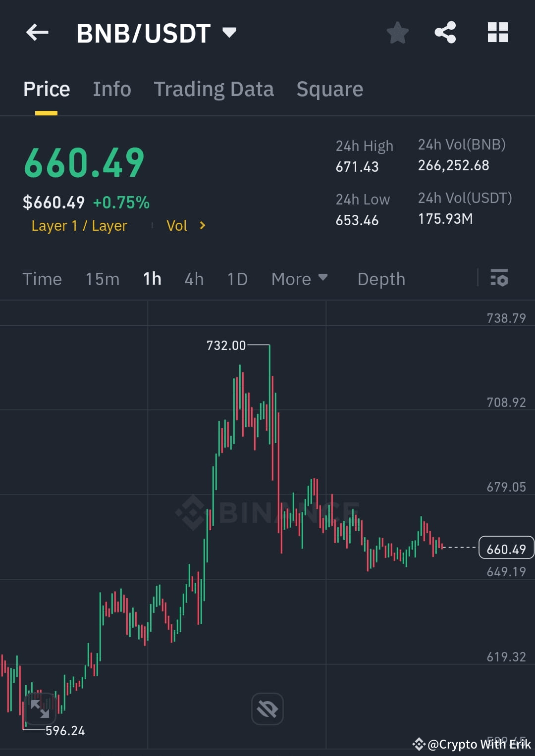535x756 pixels.
Task: Navigate back using the arrow icon
Action: pyautogui.click(x=37, y=33)
